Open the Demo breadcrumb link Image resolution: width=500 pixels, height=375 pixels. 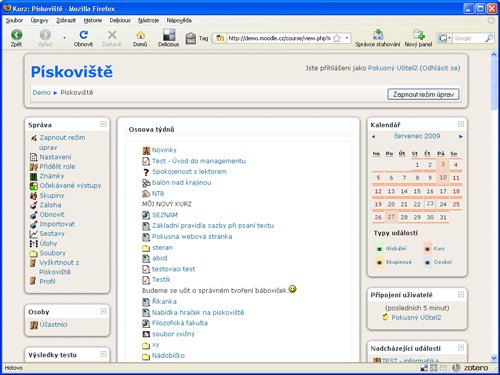point(42,93)
